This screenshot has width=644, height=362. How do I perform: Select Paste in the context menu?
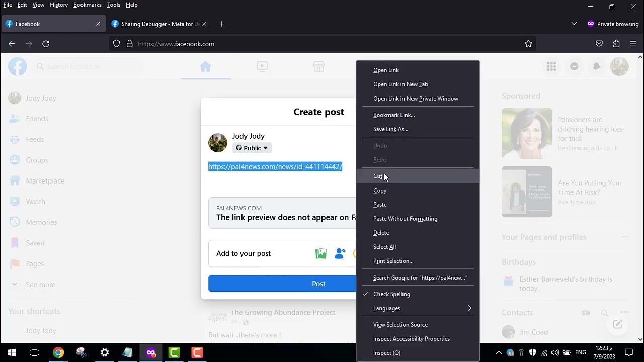click(418, 205)
